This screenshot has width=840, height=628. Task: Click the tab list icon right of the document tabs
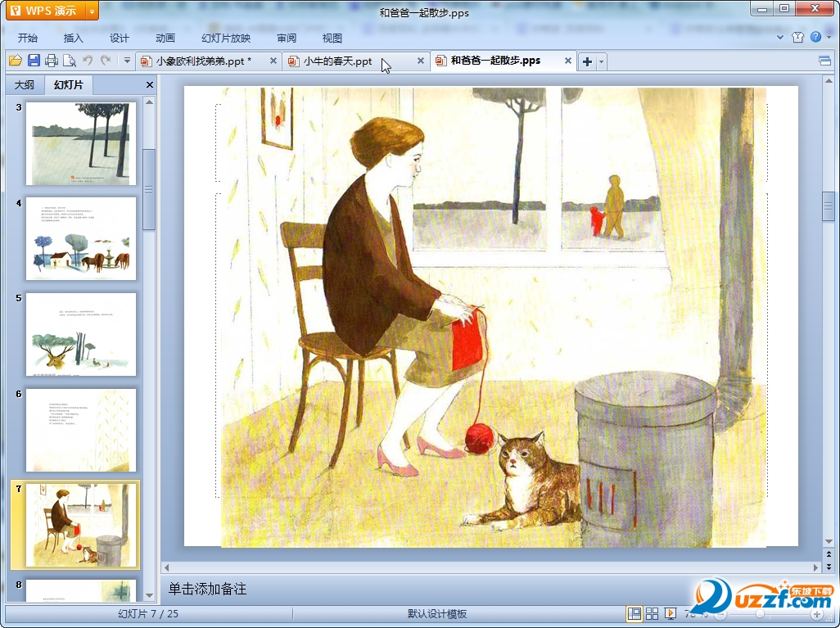825,61
